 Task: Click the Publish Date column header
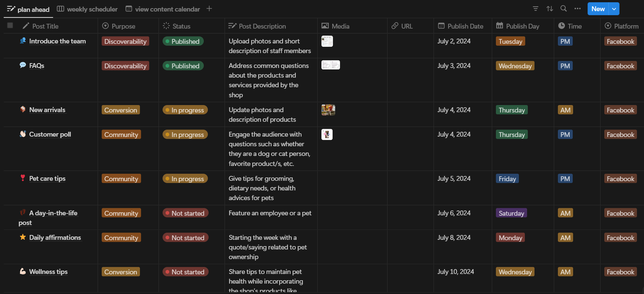(x=465, y=26)
